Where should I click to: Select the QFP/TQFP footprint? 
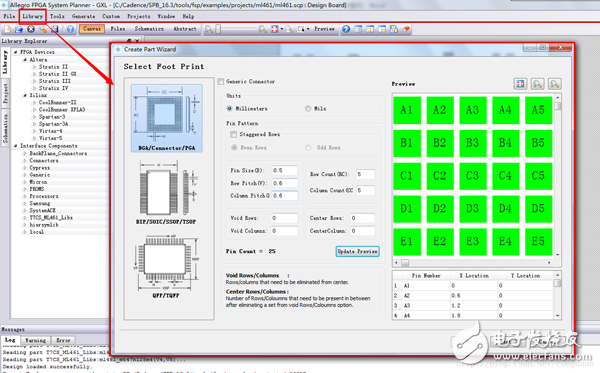[166, 267]
